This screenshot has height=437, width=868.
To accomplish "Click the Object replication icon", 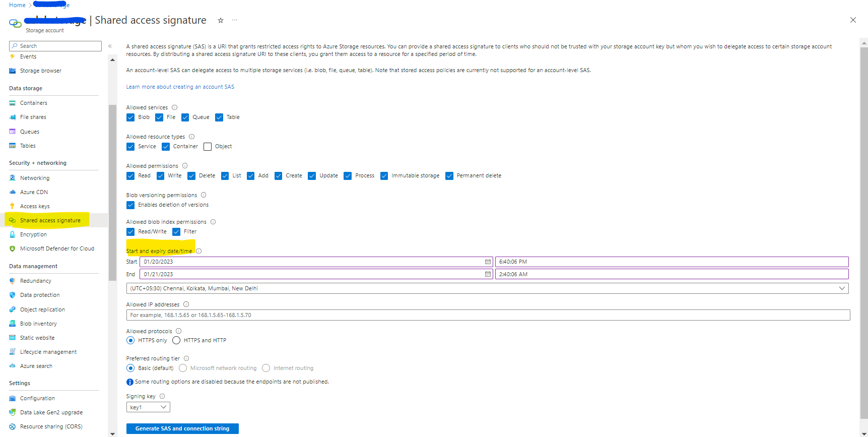I will (13, 309).
